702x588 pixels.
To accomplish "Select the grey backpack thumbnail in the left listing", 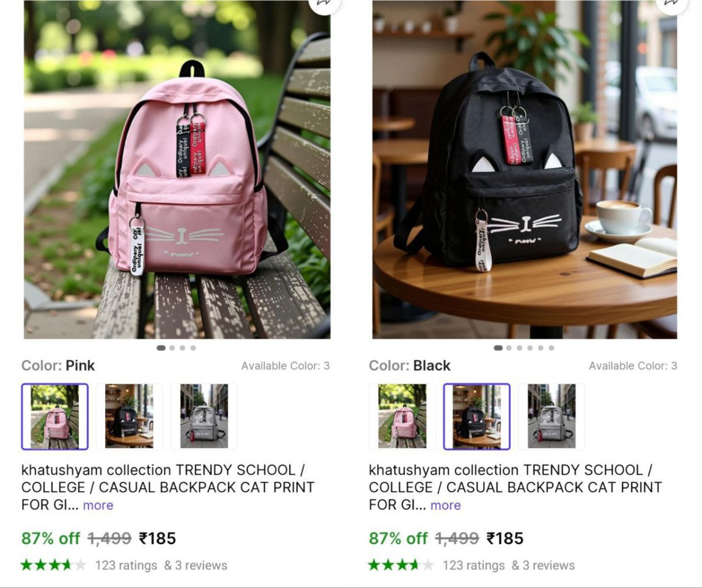I will tap(204, 417).
